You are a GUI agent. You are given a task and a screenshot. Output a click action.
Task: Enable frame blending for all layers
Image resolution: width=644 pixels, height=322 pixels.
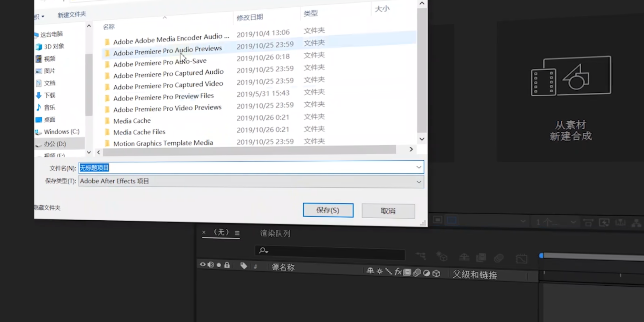pyautogui.click(x=481, y=258)
